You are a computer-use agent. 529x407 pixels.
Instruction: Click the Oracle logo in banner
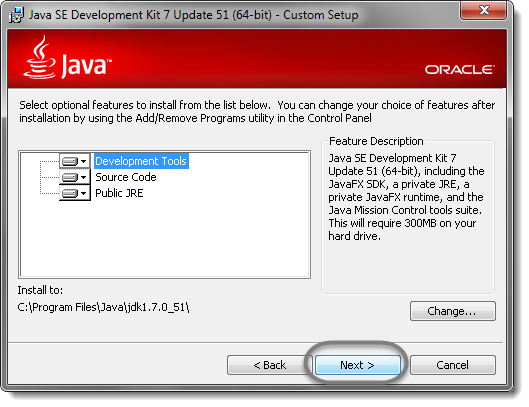pos(459,70)
